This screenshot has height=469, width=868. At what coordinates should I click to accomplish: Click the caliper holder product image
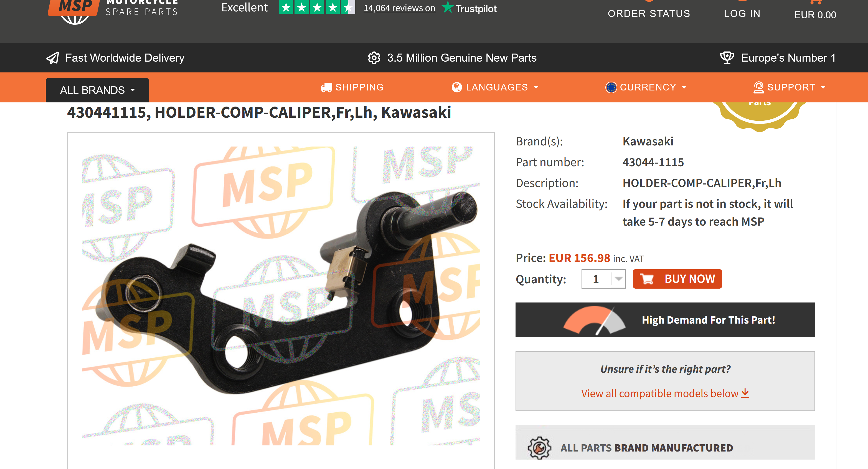tap(281, 295)
